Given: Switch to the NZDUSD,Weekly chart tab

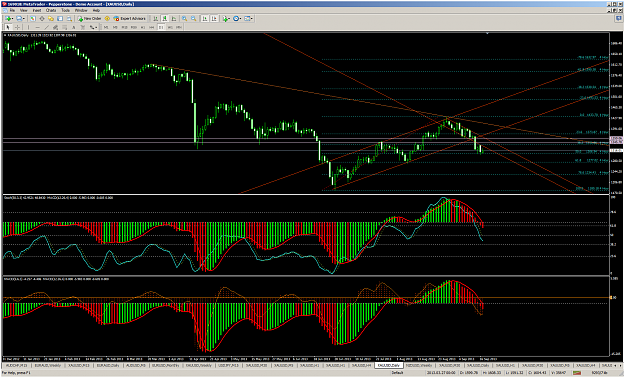Looking at the screenshot, I should point(419,365).
